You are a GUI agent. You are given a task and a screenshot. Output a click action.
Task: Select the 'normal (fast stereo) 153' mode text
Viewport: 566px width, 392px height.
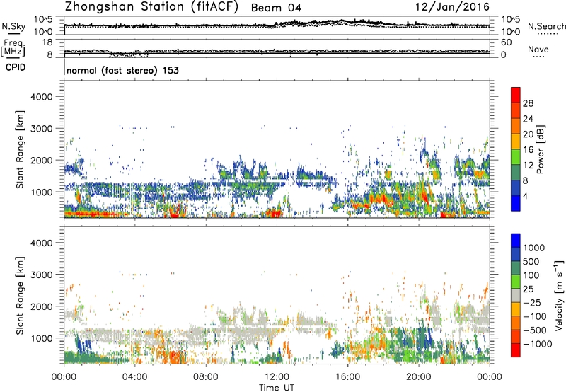(122, 70)
